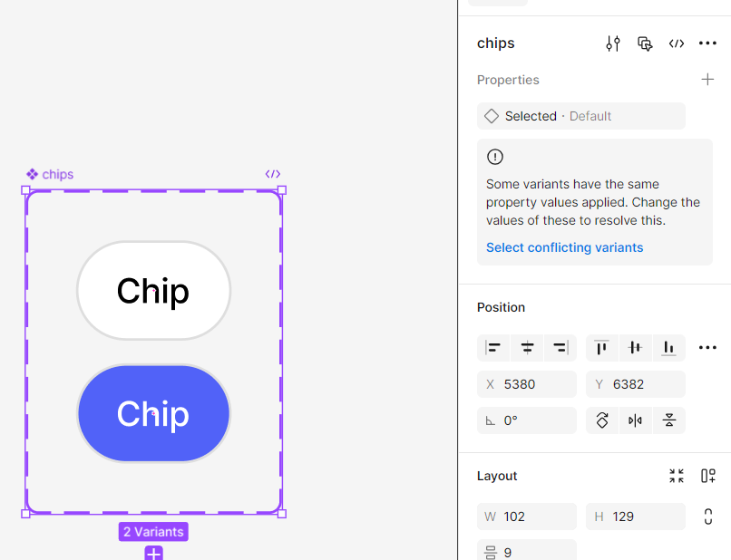Align horizontal centers
The width and height of the screenshot is (731, 560).
tap(527, 348)
